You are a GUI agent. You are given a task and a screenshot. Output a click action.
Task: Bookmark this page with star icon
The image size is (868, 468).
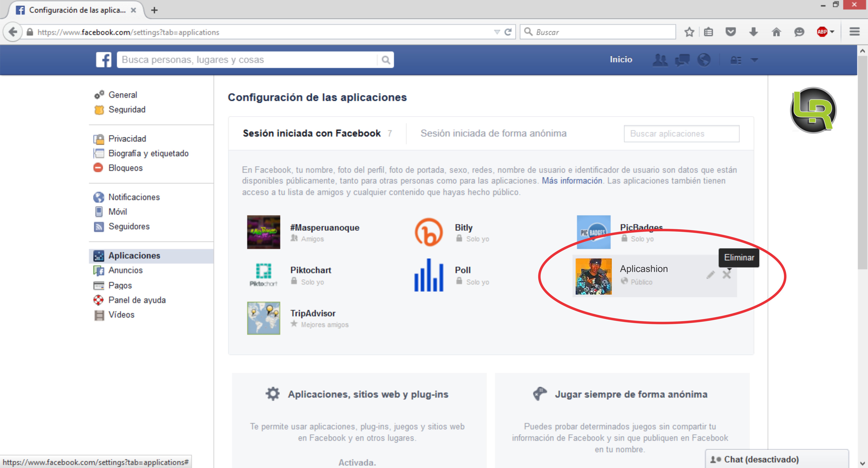pos(689,32)
